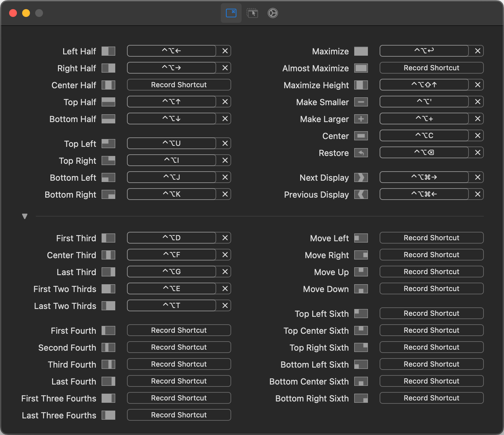Clear the Center shortcut
Image resolution: width=504 pixels, height=435 pixels.
477,135
